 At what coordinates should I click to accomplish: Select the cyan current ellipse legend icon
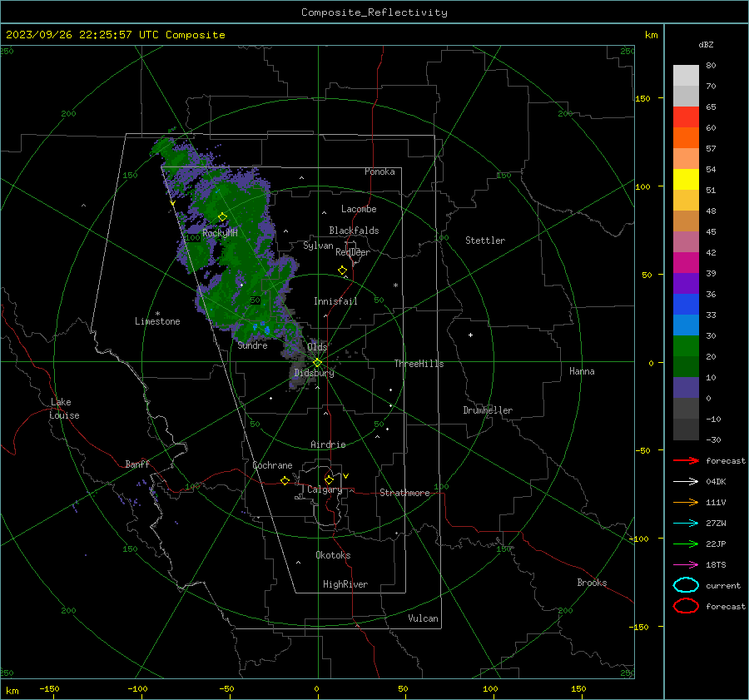[686, 585]
